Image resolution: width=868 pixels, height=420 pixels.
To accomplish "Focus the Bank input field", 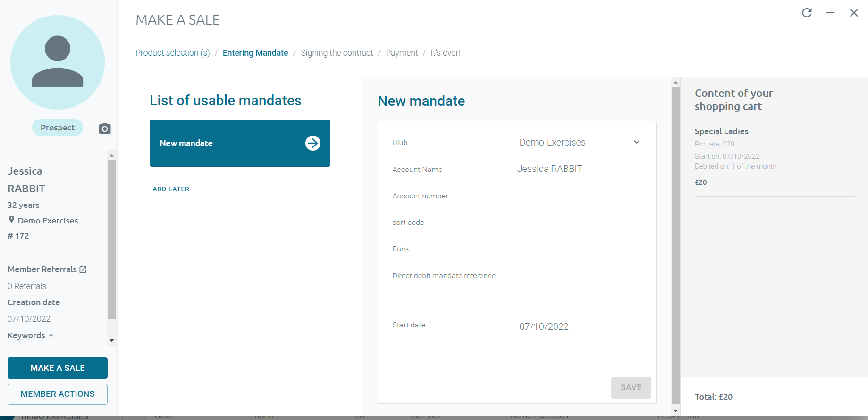I will (x=580, y=249).
